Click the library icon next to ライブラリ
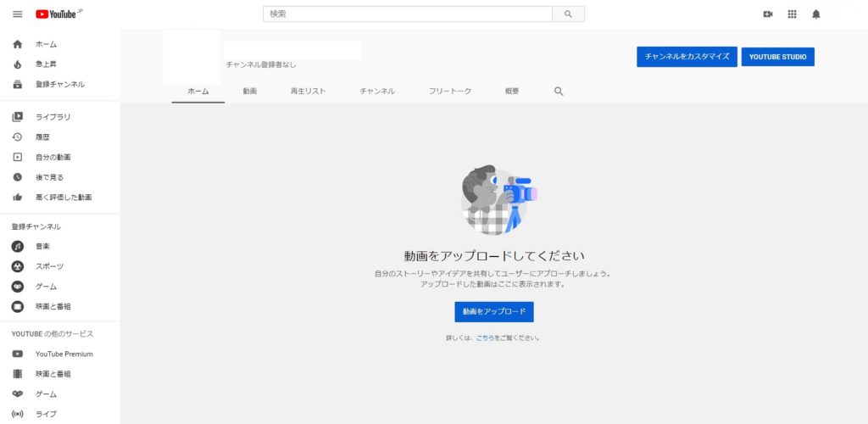 pyautogui.click(x=18, y=117)
